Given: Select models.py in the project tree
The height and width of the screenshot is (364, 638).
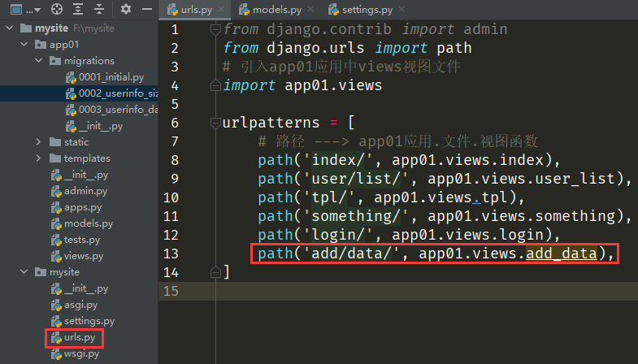Looking at the screenshot, I should click(82, 223).
